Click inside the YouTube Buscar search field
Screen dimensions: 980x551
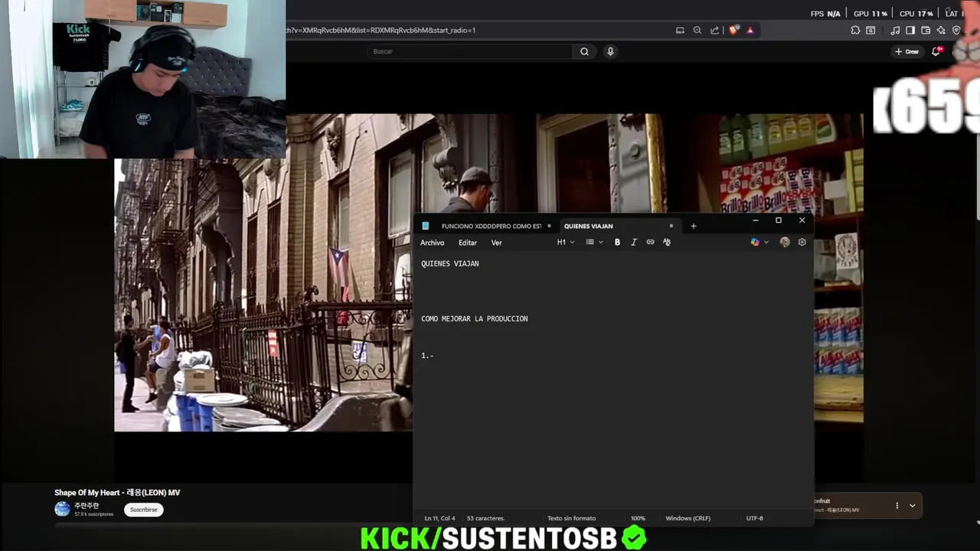(x=469, y=51)
